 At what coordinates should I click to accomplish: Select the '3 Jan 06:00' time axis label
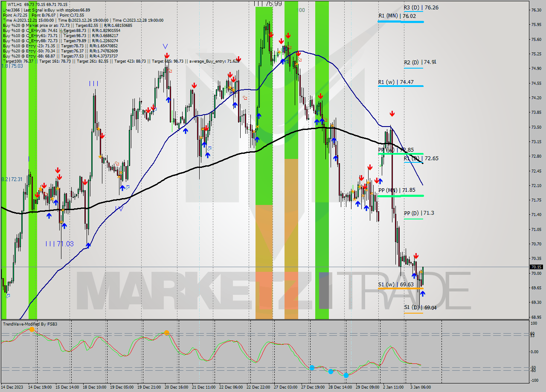420,388
